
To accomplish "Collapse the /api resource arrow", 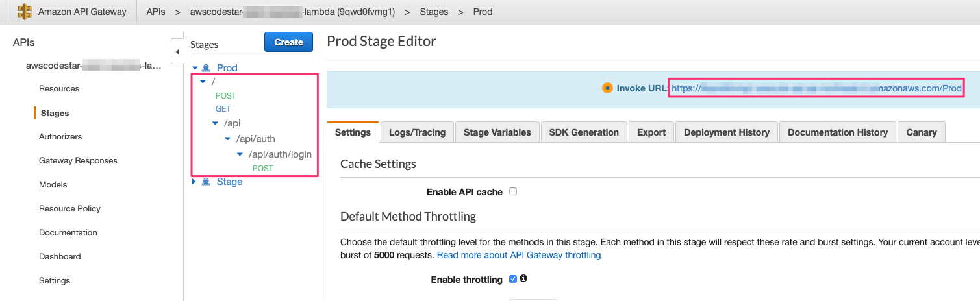I will tap(215, 123).
